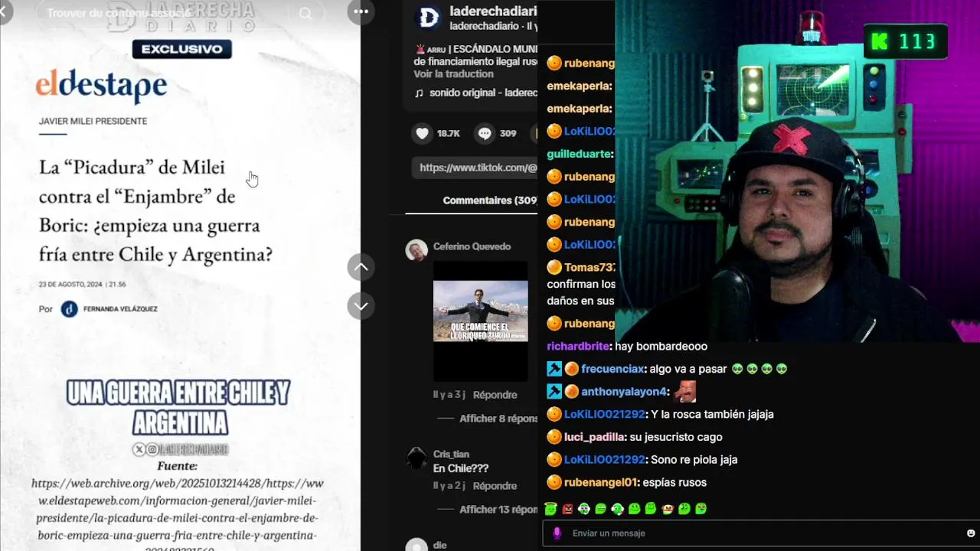This screenshot has width=980, height=551.
Task: Send the red angry quick emote
Action: pos(567,509)
